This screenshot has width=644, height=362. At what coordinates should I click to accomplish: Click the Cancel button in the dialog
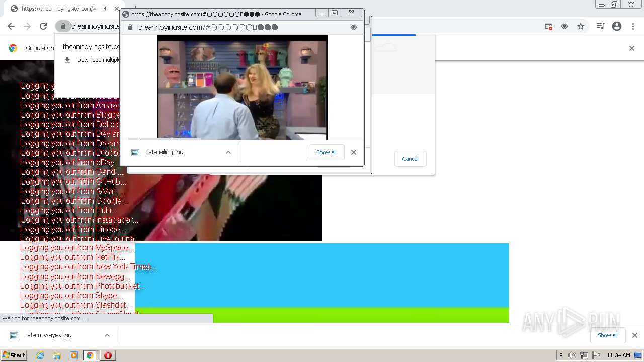410,159
